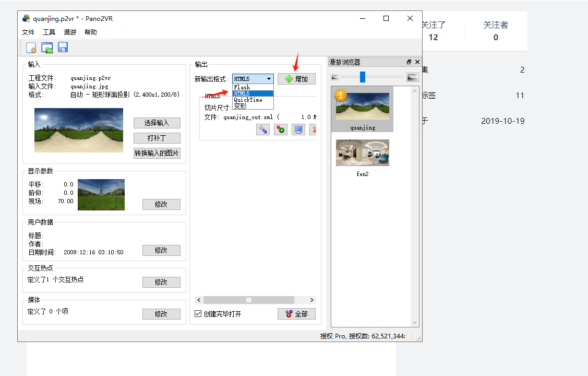Click 关注了 12 in the background page
The image size is (588, 376).
point(434,31)
